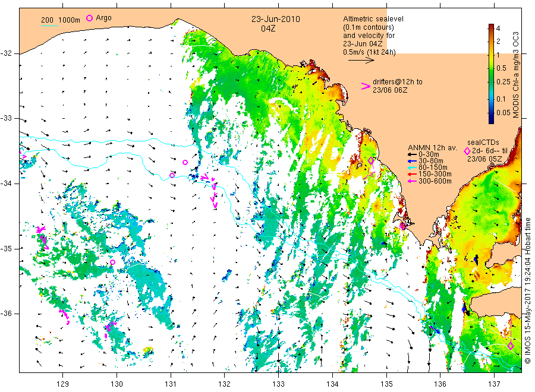Click the sealCTDs diamond legend marker
The image size is (535, 392).
click(467, 151)
